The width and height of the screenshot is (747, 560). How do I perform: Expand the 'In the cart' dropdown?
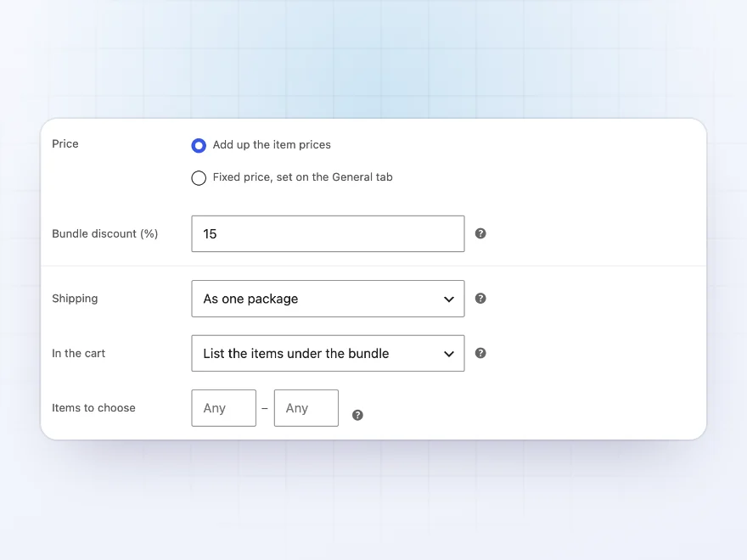click(328, 353)
